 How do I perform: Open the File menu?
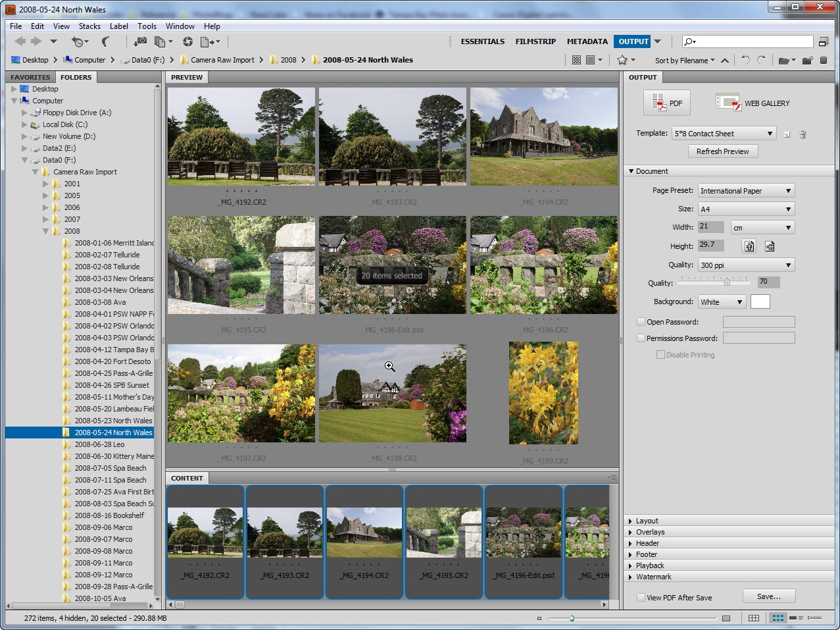(x=16, y=26)
